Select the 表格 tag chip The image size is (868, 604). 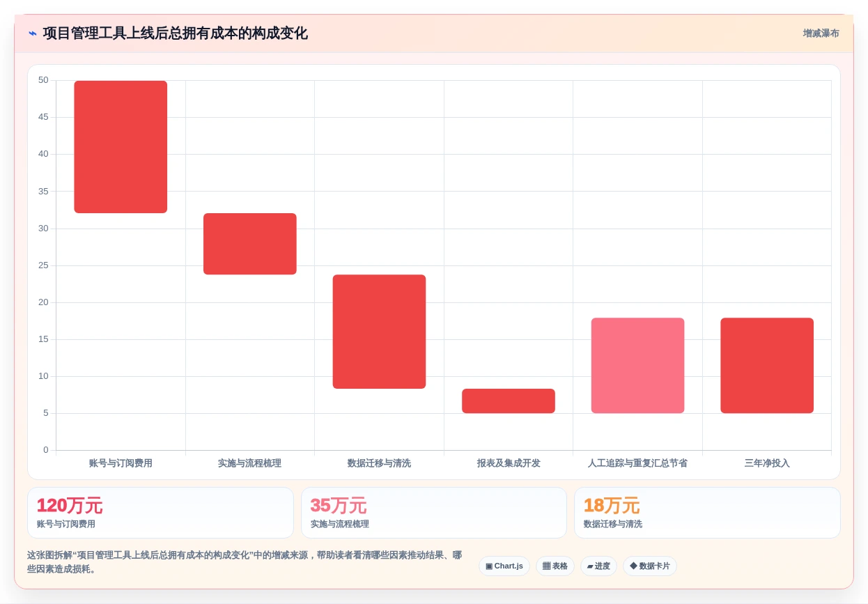[x=555, y=566]
